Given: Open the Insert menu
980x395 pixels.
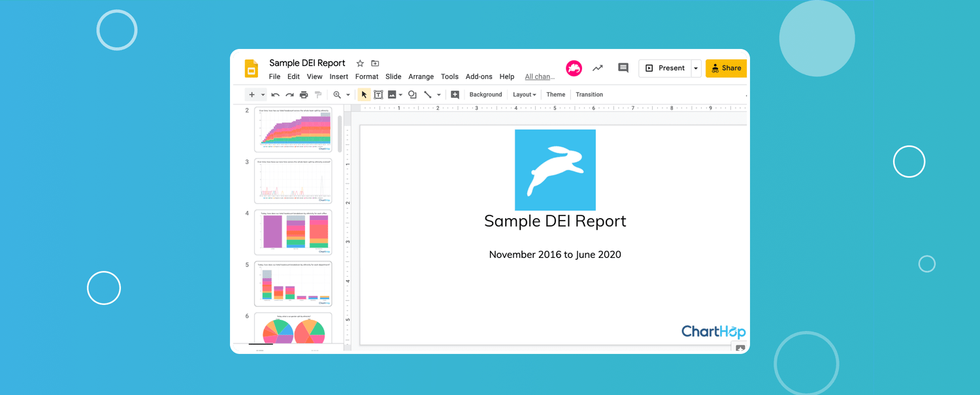Looking at the screenshot, I should pyautogui.click(x=338, y=76).
